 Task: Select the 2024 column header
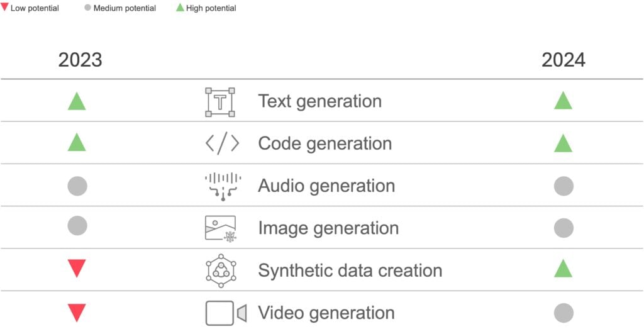pyautogui.click(x=563, y=60)
